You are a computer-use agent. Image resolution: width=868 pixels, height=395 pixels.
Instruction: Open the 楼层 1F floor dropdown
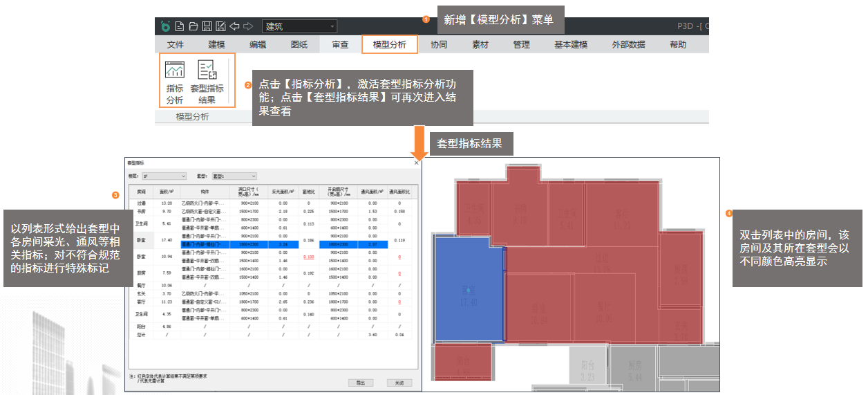point(164,176)
